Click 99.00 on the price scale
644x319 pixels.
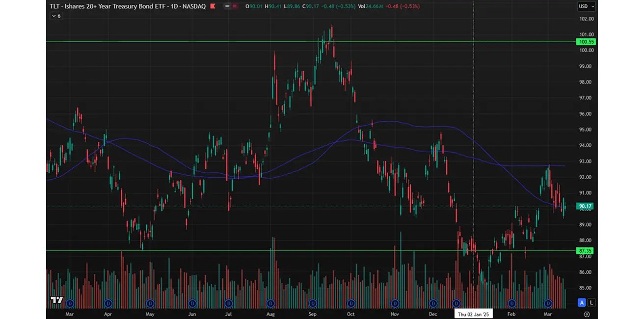click(x=586, y=66)
